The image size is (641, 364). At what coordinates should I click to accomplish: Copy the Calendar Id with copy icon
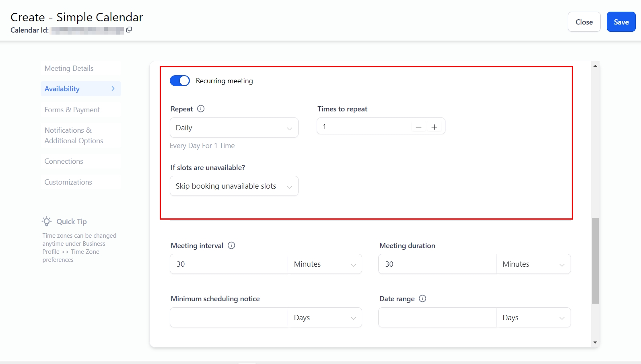click(x=129, y=30)
